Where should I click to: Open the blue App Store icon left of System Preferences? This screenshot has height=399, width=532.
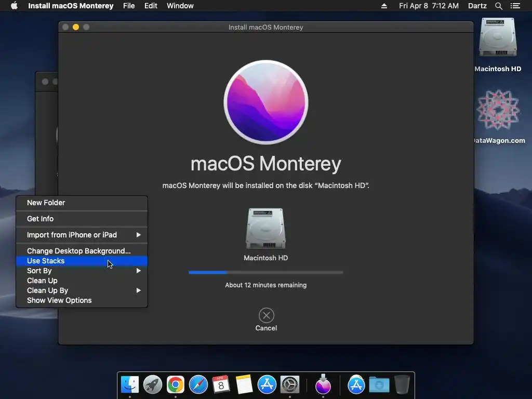tap(267, 384)
